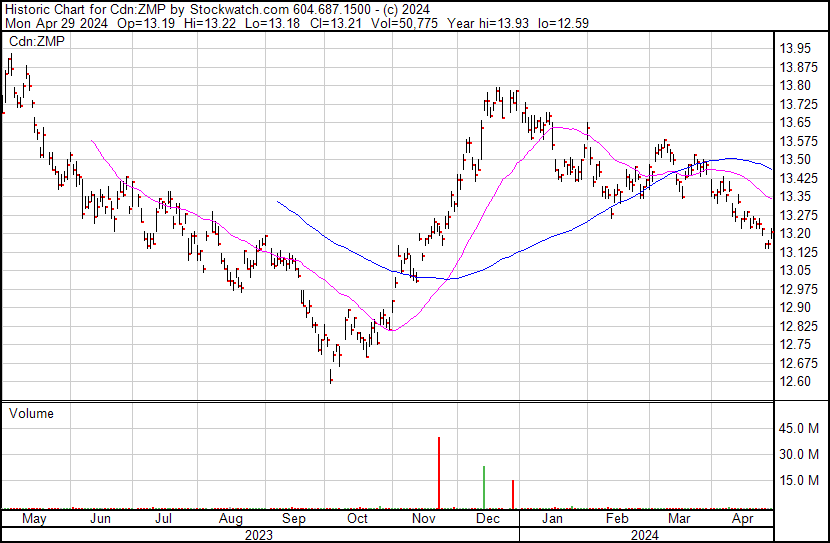Click the Volume panel label
Viewport: 830px width, 543px height.
pyautogui.click(x=31, y=413)
